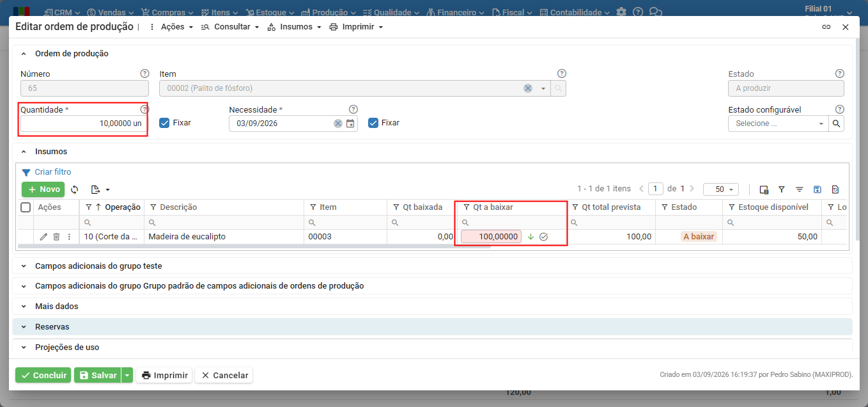Open the 50 items per page dropdown
Image resolution: width=868 pixels, height=407 pixels.
(721, 189)
